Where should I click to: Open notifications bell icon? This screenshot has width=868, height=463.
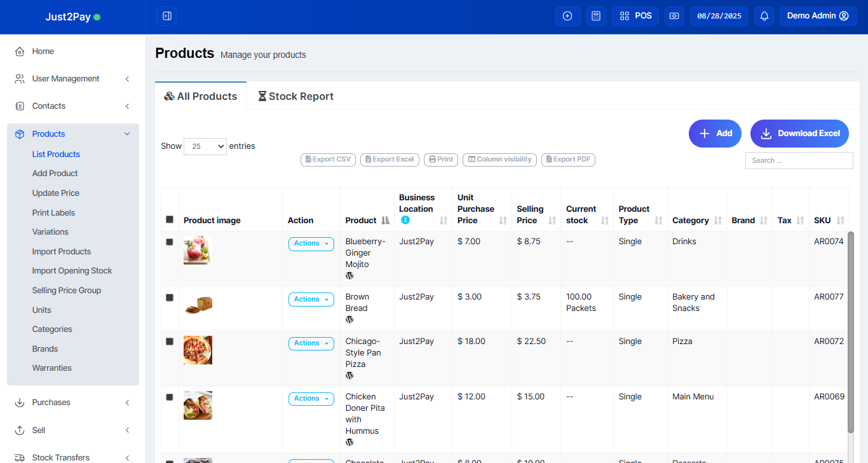(764, 16)
